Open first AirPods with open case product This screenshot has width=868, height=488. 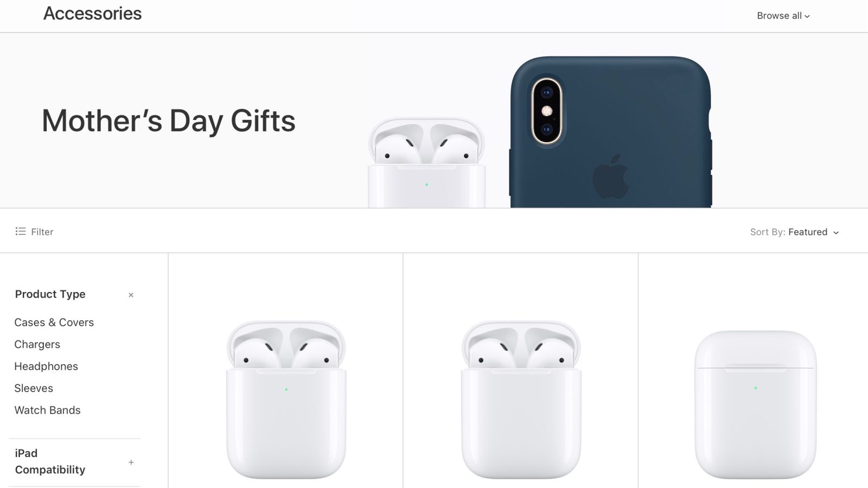point(286,400)
